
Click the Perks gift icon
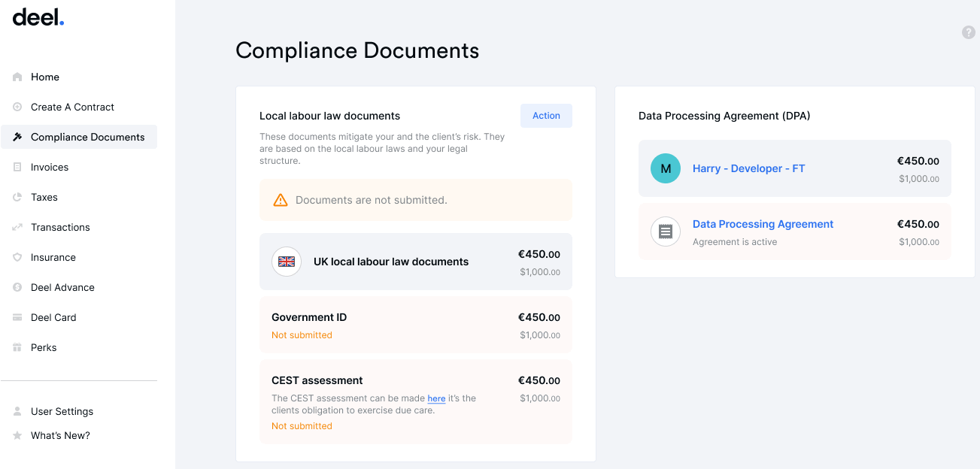(x=17, y=347)
